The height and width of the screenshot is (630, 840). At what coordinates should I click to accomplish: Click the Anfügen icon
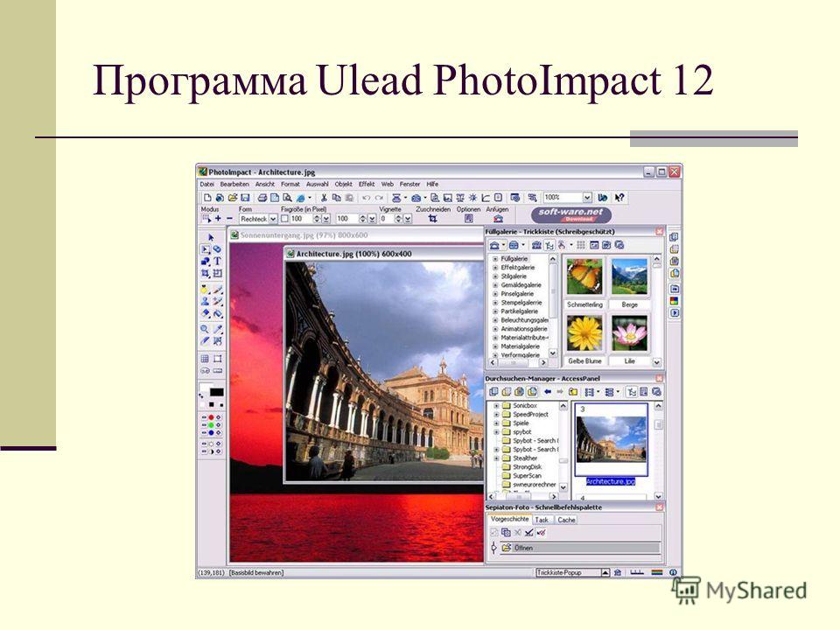tap(498, 219)
